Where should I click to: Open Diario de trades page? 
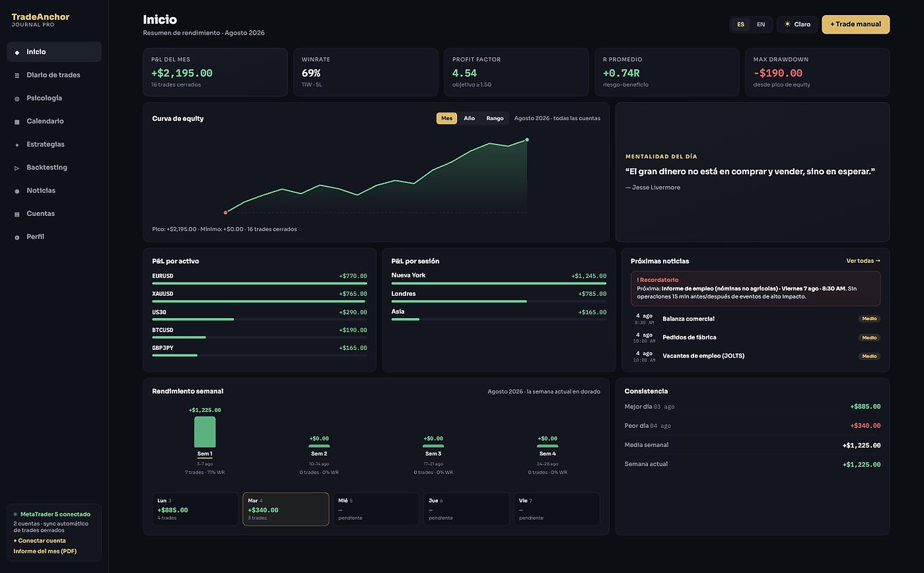54,75
